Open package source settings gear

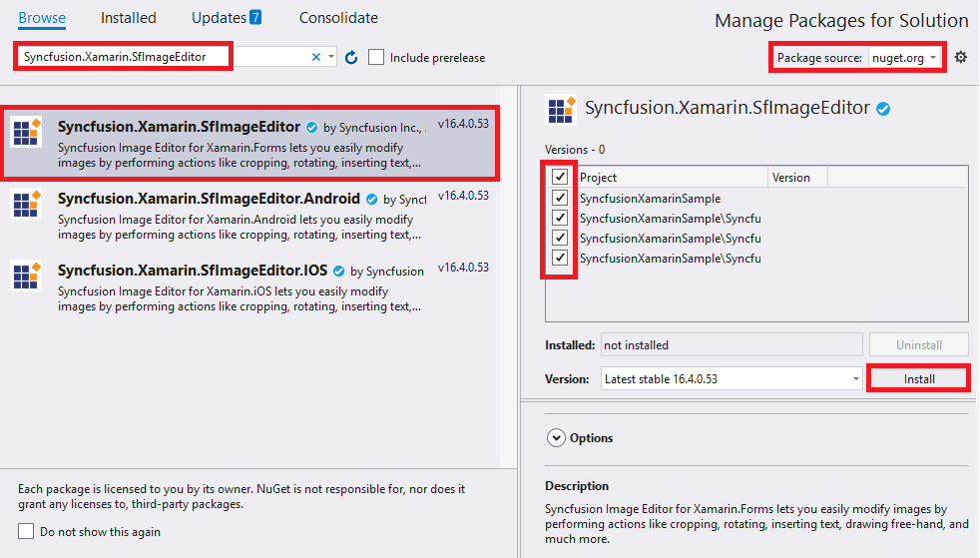tap(960, 58)
